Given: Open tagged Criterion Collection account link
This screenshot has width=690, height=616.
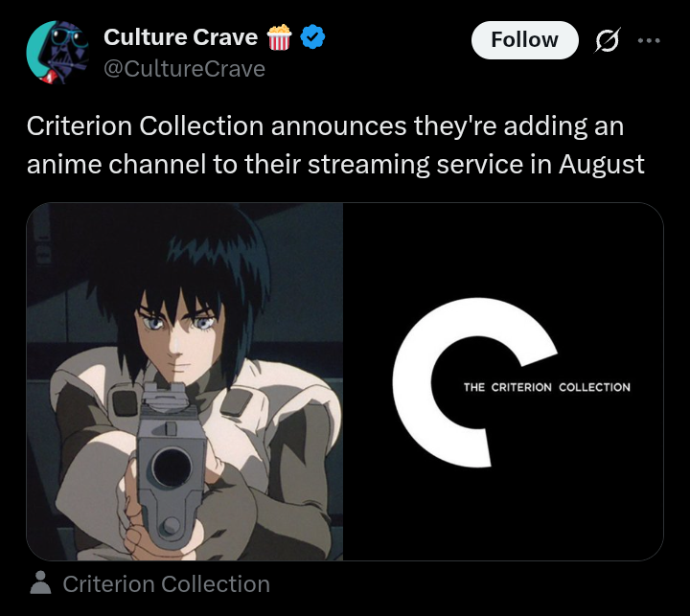Looking at the screenshot, I should [x=166, y=583].
